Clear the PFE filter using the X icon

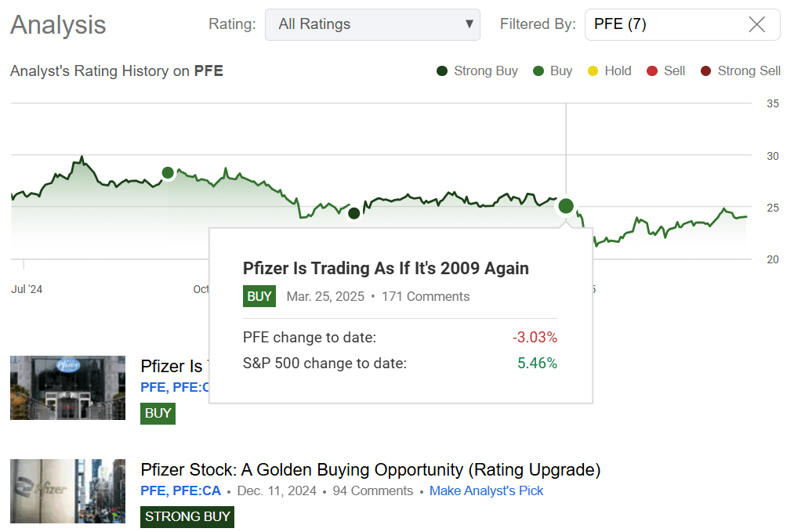[756, 24]
